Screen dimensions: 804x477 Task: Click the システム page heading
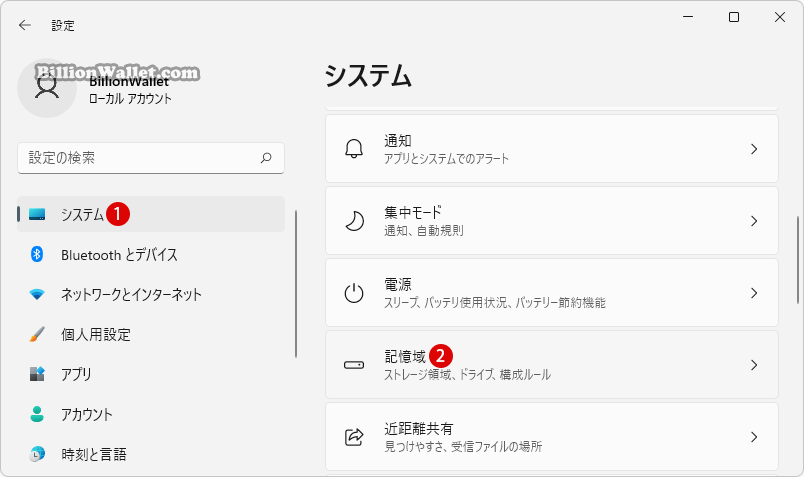tap(368, 76)
